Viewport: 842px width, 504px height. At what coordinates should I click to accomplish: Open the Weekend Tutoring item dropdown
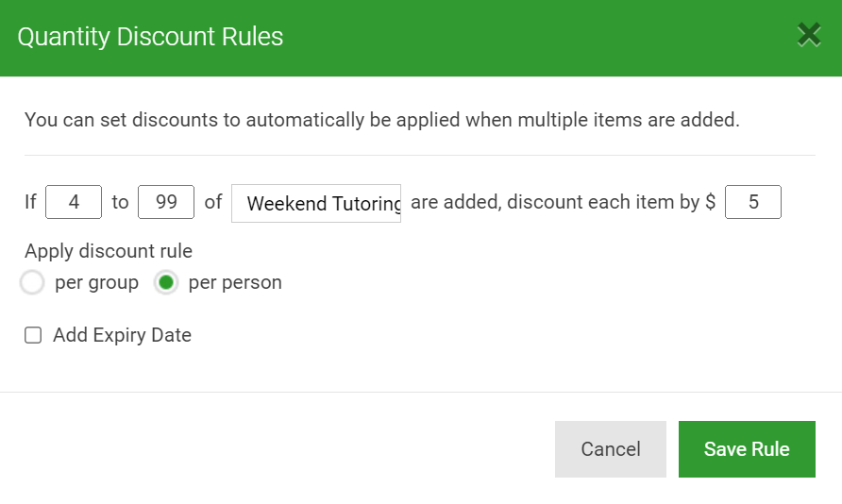(316, 203)
